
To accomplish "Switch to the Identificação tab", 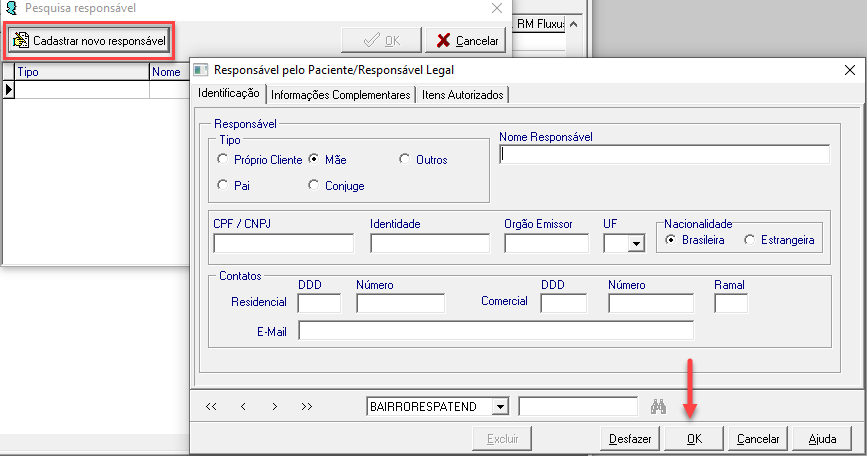I will pyautogui.click(x=228, y=93).
